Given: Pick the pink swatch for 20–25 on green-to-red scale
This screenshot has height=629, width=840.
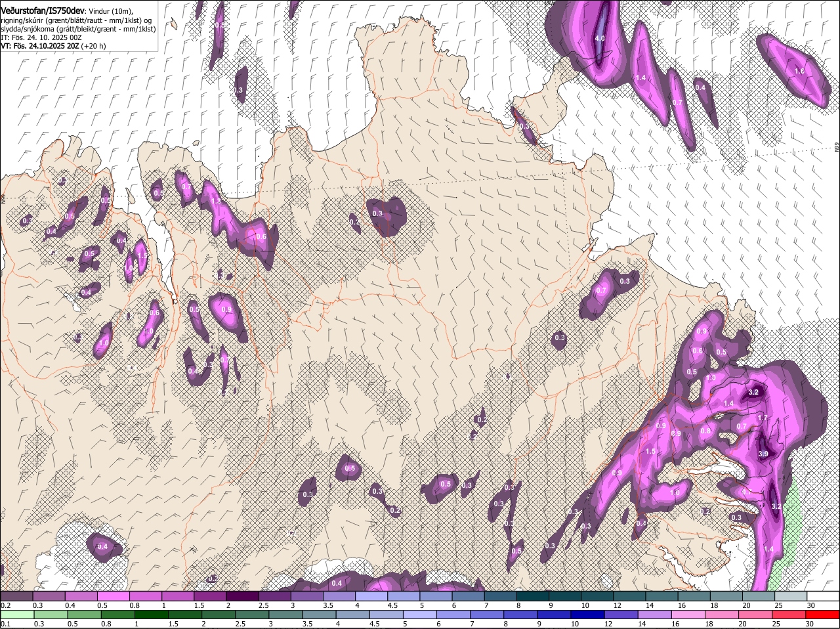Looking at the screenshot, I should tap(755, 615).
